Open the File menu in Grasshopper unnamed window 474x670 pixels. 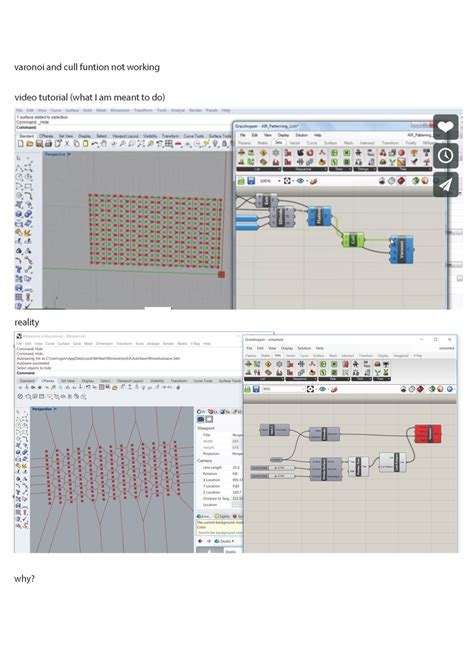point(249,348)
